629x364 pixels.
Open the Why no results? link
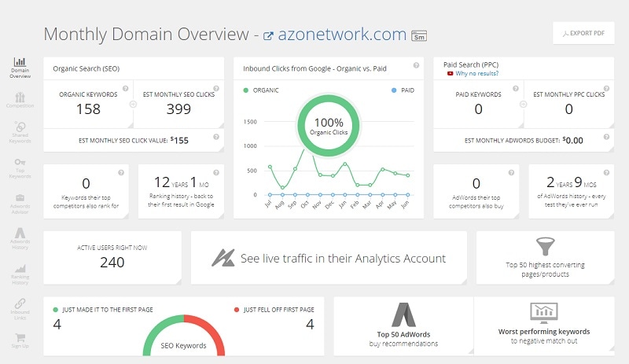point(477,73)
